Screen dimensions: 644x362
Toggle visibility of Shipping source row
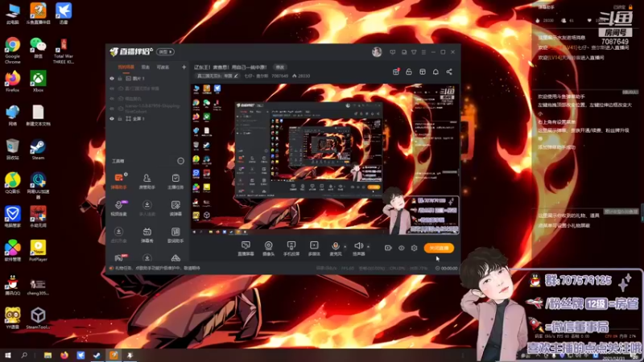[112, 109]
